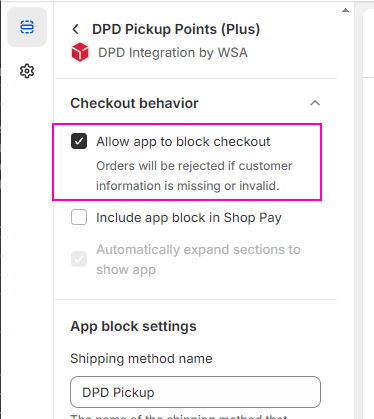
Task: Click the App block settings heading
Action: point(133,326)
